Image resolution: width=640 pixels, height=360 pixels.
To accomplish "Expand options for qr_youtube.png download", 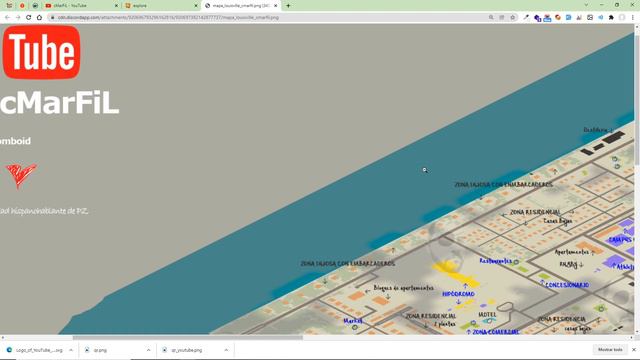I will pos(226,350).
